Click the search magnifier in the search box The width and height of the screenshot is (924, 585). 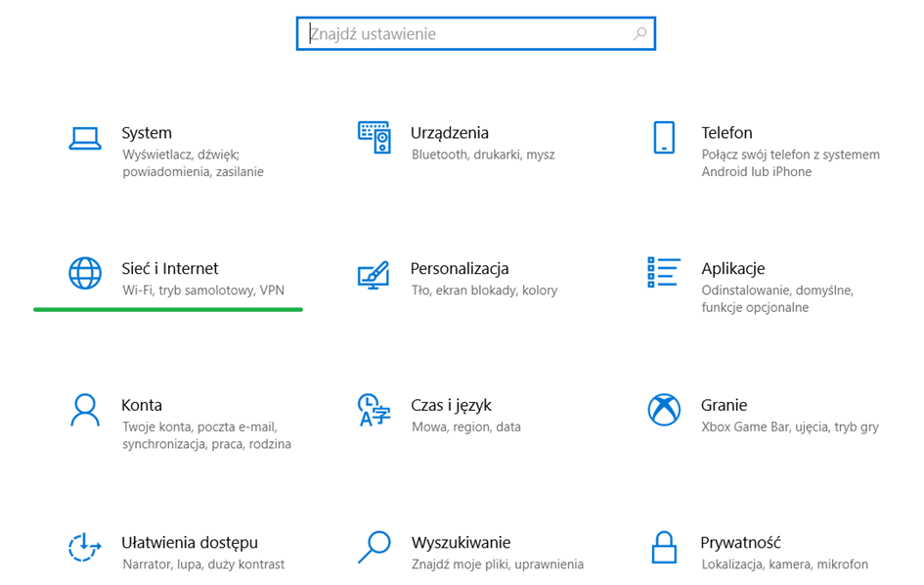(x=640, y=34)
